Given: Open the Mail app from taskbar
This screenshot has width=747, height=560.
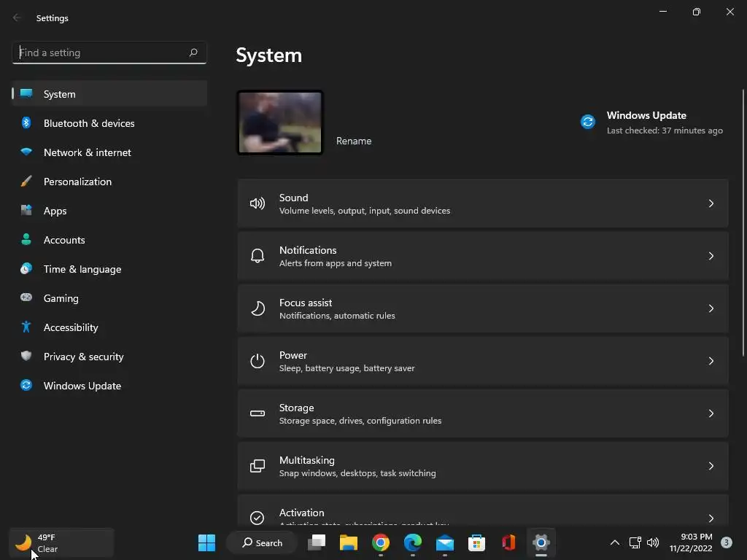Looking at the screenshot, I should [444, 542].
